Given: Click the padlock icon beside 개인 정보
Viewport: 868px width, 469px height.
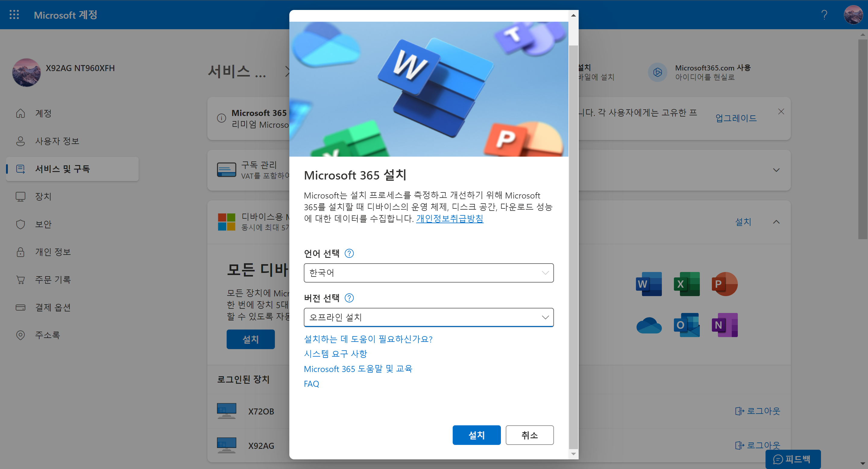Looking at the screenshot, I should [x=20, y=252].
